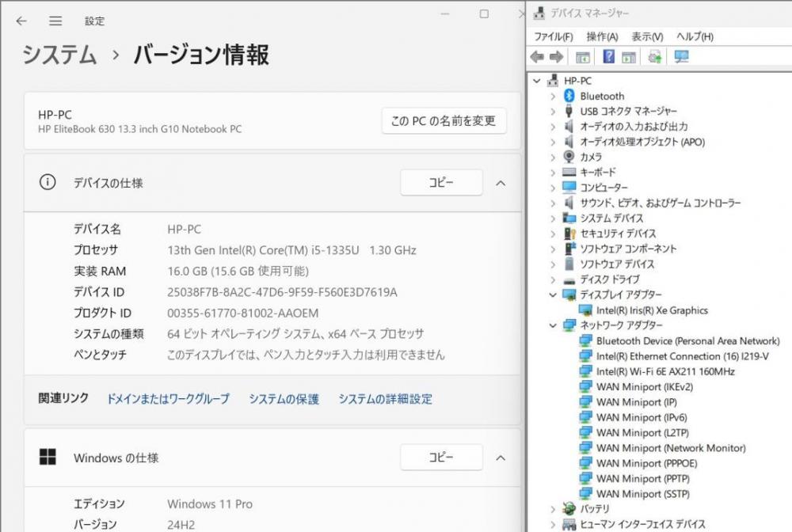Collapse the デバイスの仕様 section chevron
This screenshot has height=532, width=792.
click(x=501, y=183)
